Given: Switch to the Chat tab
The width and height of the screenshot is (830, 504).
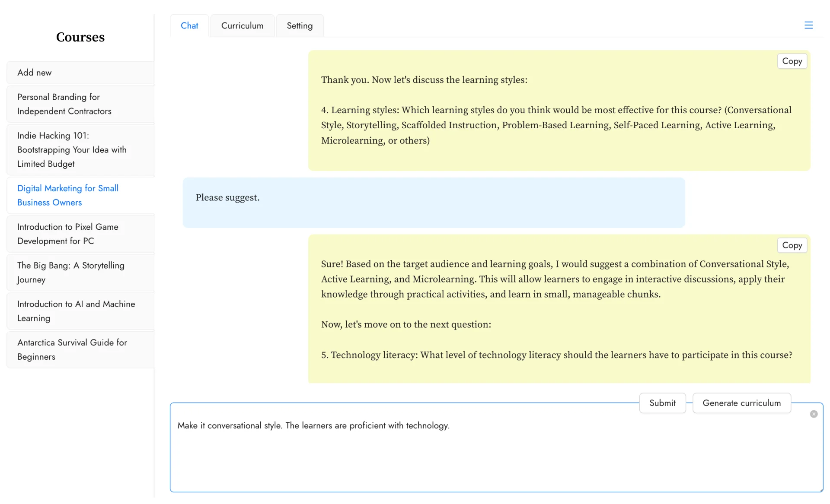Looking at the screenshot, I should coord(189,25).
